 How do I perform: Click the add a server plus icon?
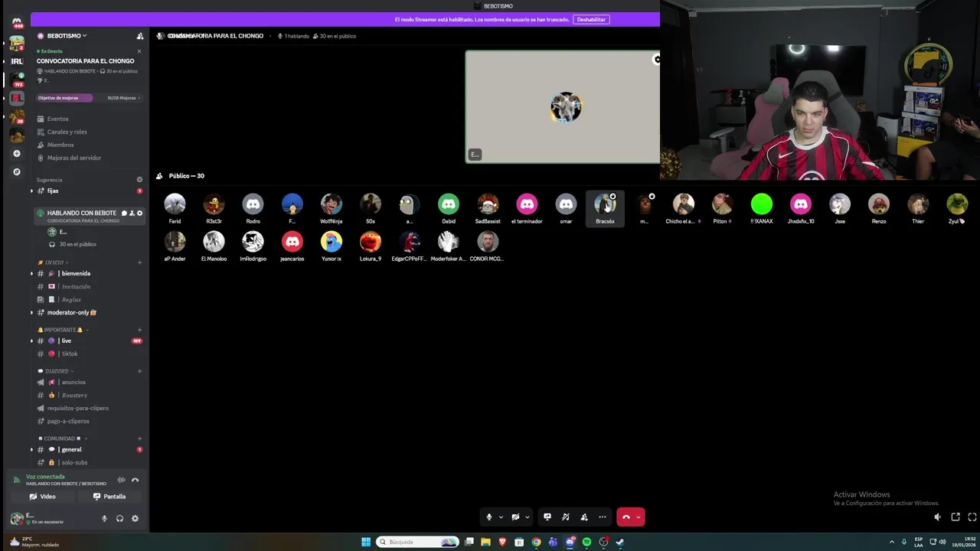17,153
